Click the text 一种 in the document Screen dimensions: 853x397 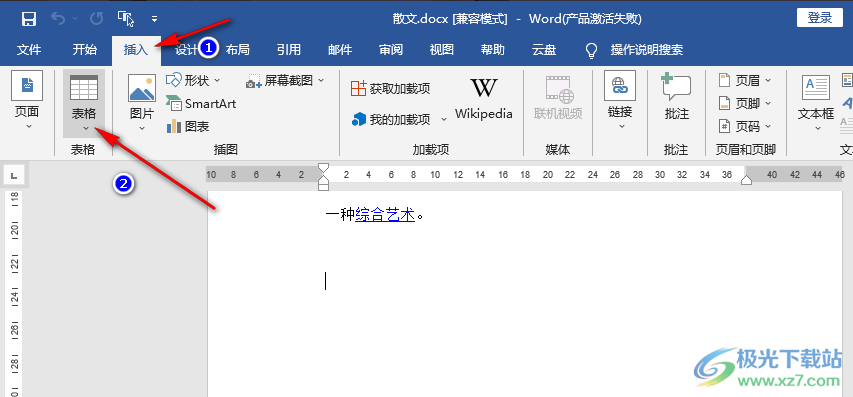pos(340,215)
